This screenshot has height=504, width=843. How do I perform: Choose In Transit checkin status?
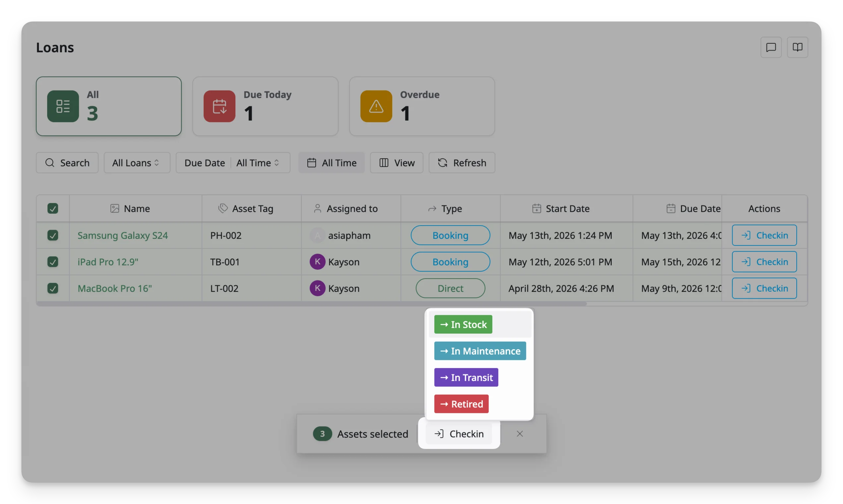466,377
